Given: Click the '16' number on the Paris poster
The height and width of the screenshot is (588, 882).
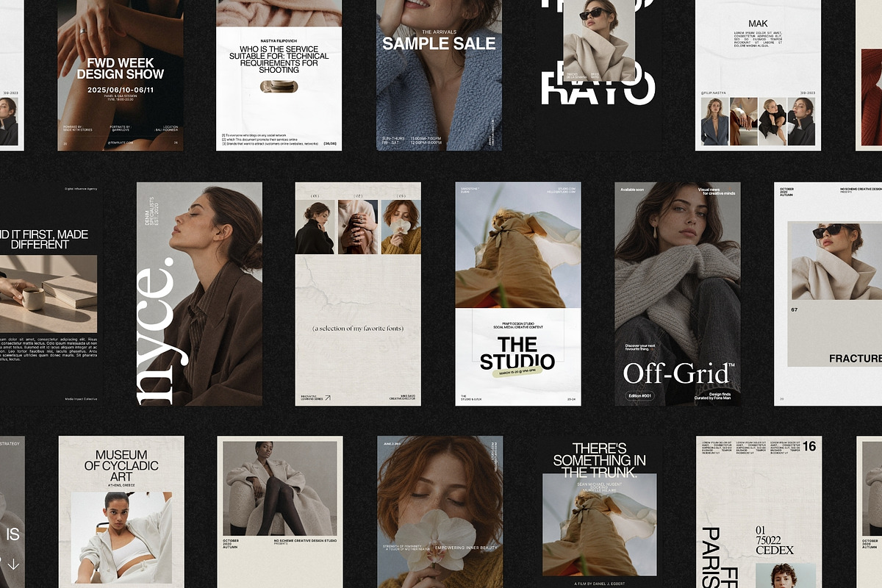Looking at the screenshot, I should click(809, 446).
